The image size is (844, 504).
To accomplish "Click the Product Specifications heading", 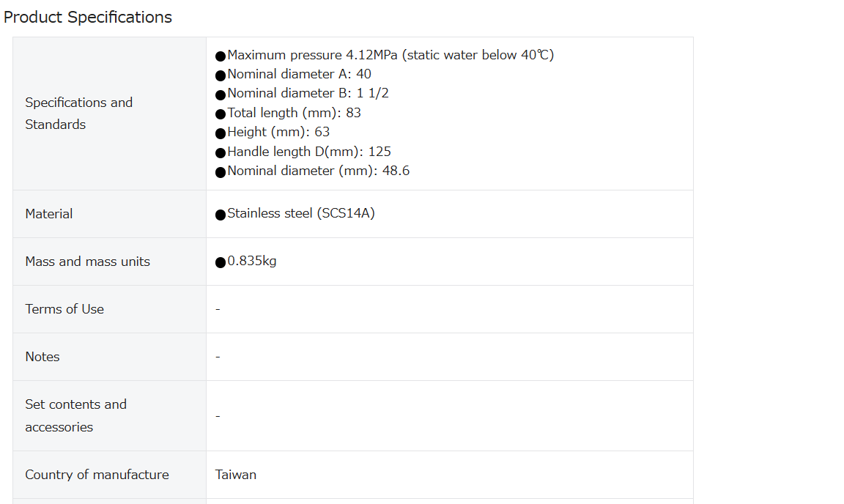I will click(88, 18).
